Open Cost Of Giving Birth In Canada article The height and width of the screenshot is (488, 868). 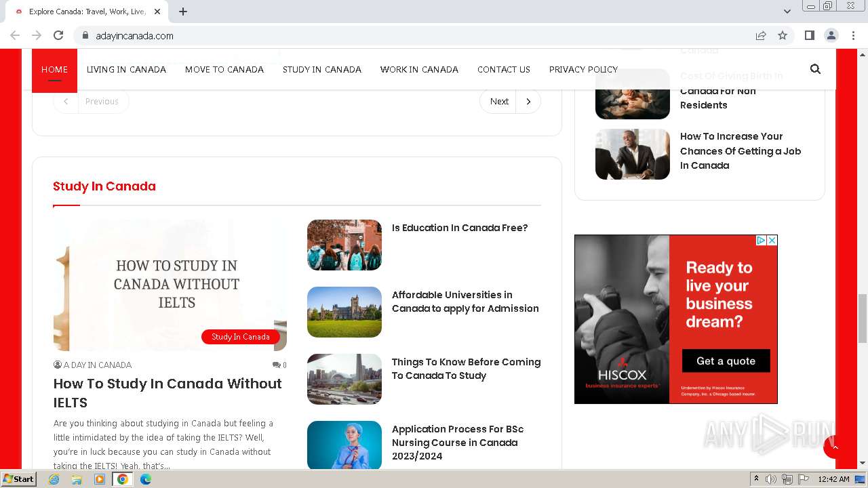click(x=731, y=90)
